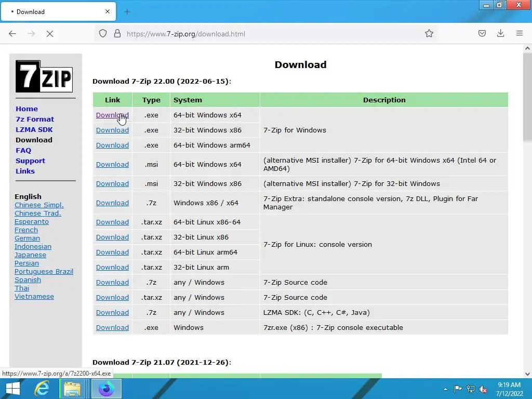
Task: Download tar.xz for 32-bit Linux arm
Action: (x=112, y=268)
